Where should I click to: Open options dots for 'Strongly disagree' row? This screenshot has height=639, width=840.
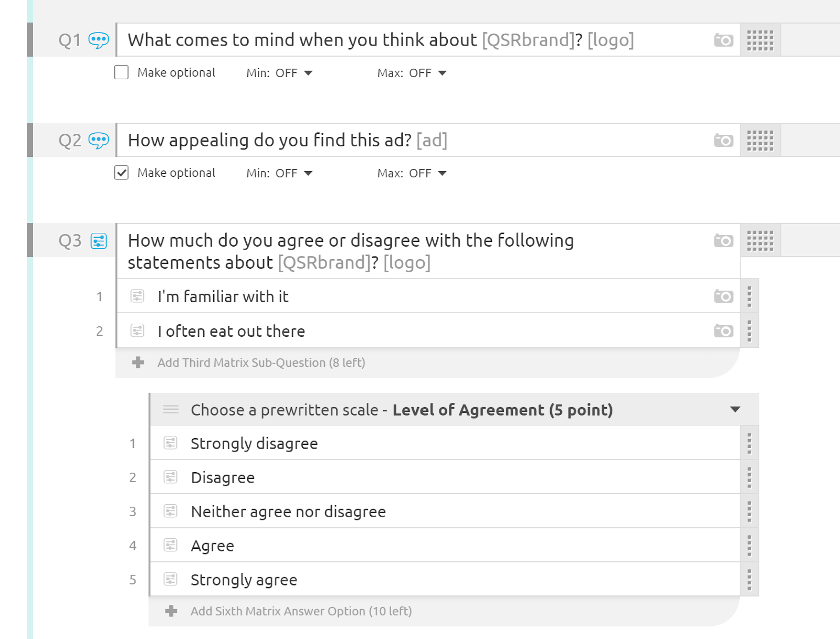tap(749, 443)
